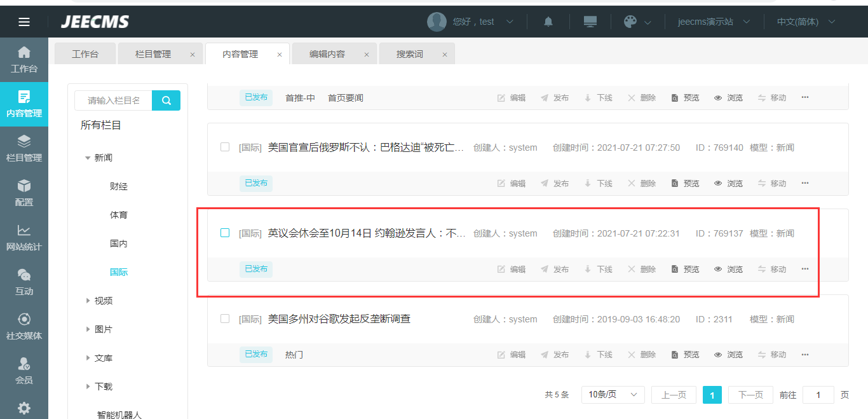
Task: Expand the 视频 tree node
Action: 88,301
